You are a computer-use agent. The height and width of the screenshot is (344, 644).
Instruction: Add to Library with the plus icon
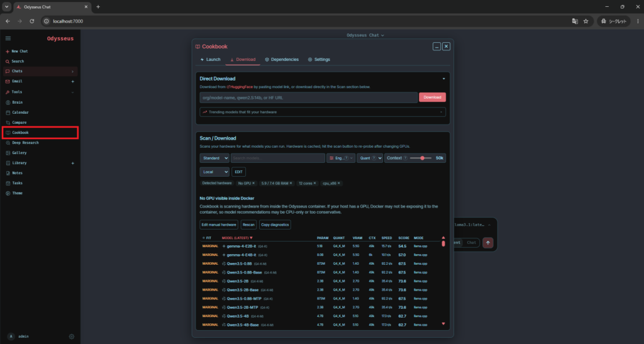pyautogui.click(x=73, y=163)
